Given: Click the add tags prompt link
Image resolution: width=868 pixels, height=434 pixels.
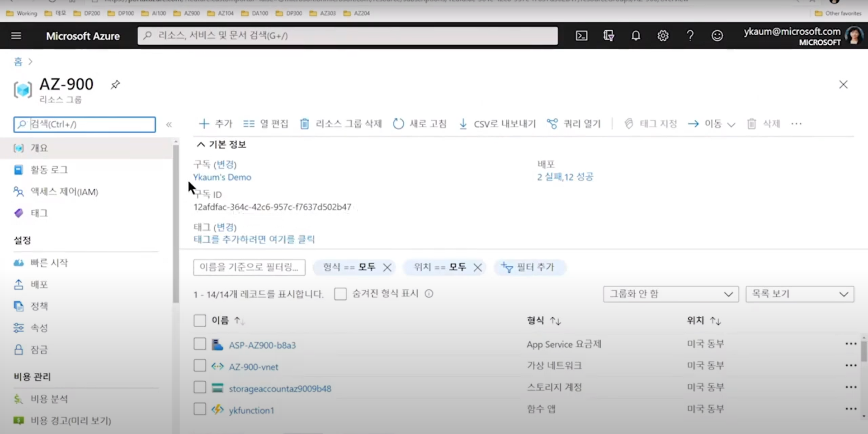Looking at the screenshot, I should pos(254,239).
